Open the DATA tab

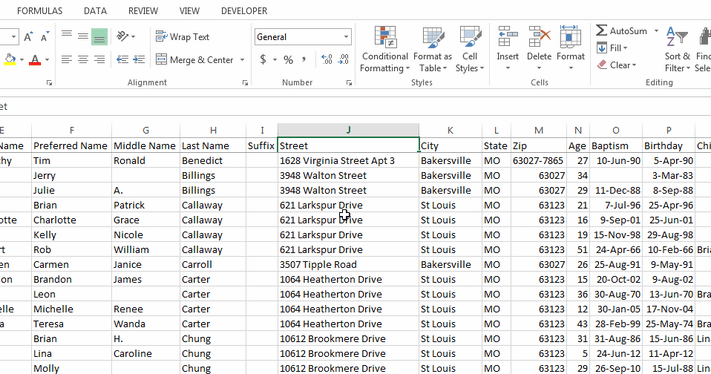pyautogui.click(x=95, y=11)
